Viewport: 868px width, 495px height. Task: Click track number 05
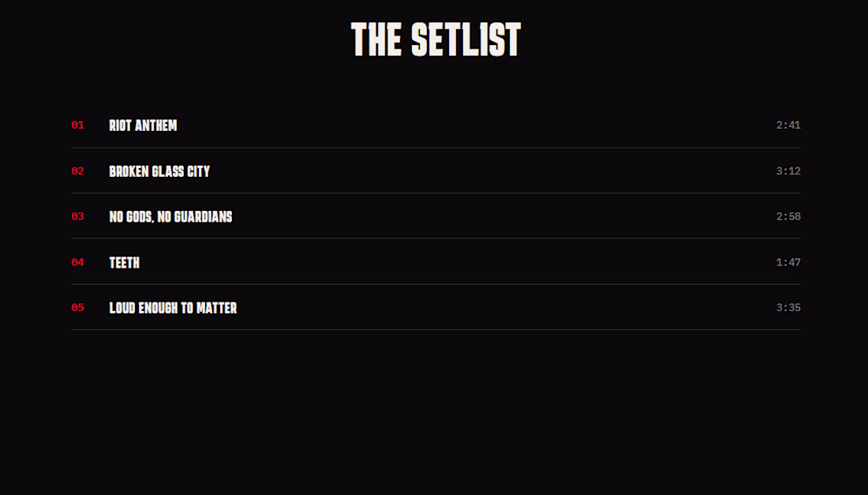77,308
